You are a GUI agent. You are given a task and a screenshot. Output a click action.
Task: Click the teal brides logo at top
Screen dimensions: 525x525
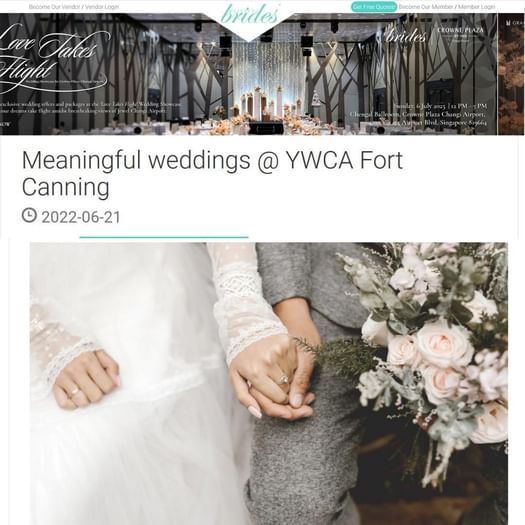(249, 14)
